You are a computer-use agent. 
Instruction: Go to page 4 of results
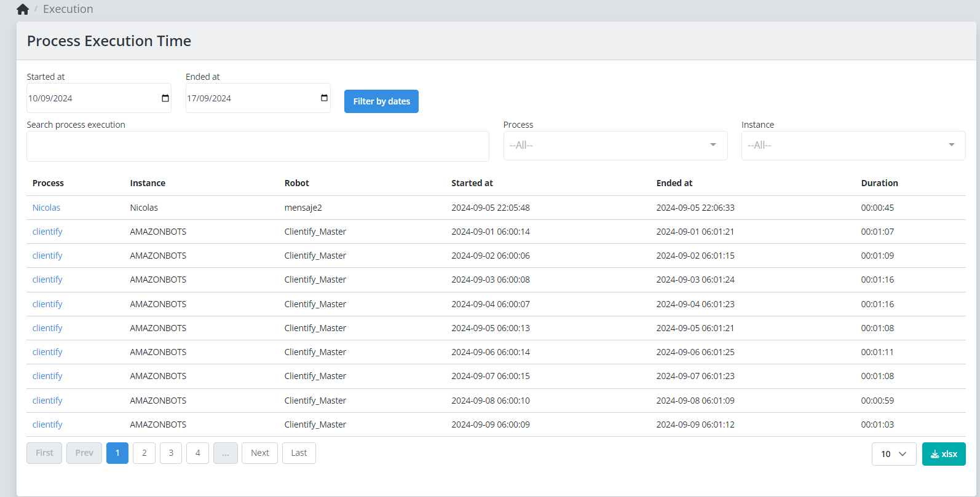[197, 453]
